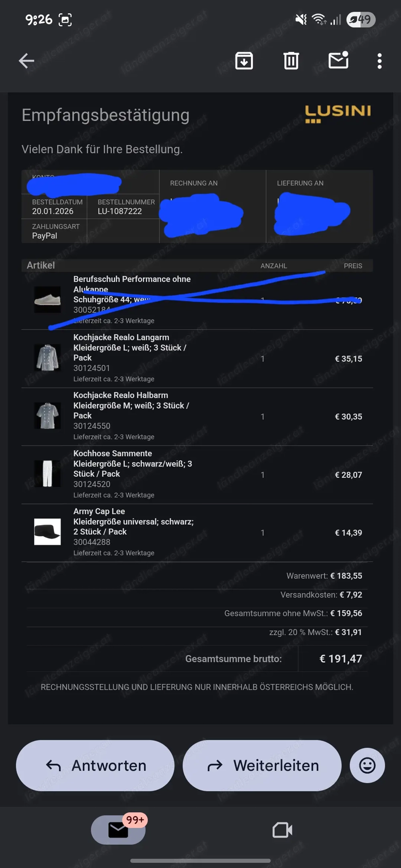Add an emoji reaction
Screen dimensions: 401x868
point(367,765)
